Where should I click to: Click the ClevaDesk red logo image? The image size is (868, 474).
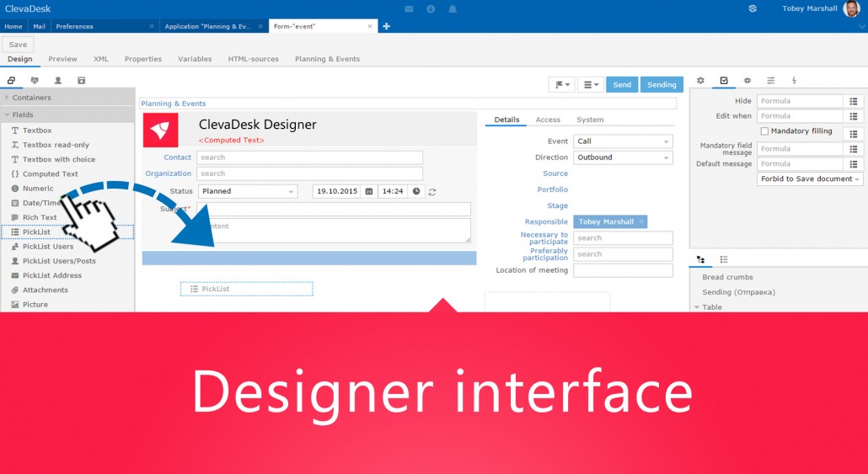click(x=160, y=130)
